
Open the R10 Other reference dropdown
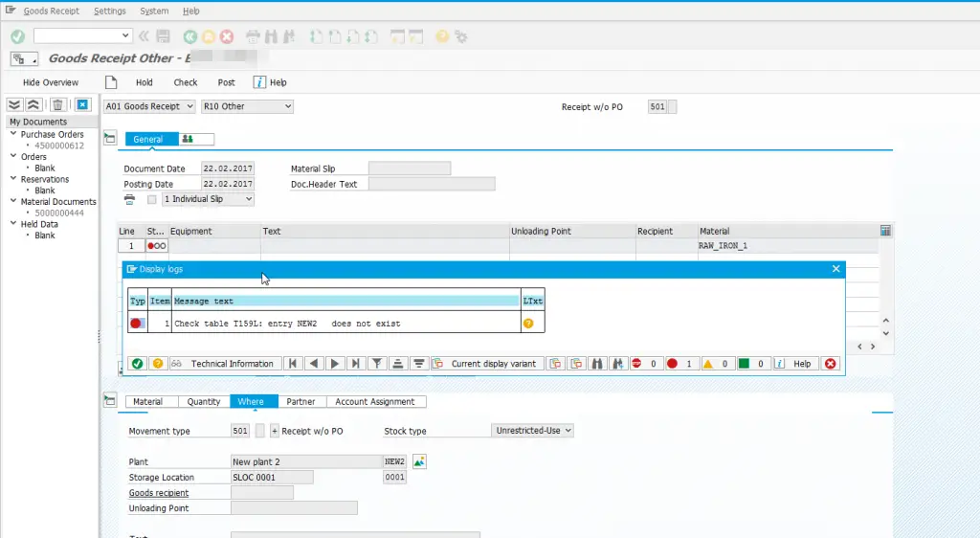[247, 106]
